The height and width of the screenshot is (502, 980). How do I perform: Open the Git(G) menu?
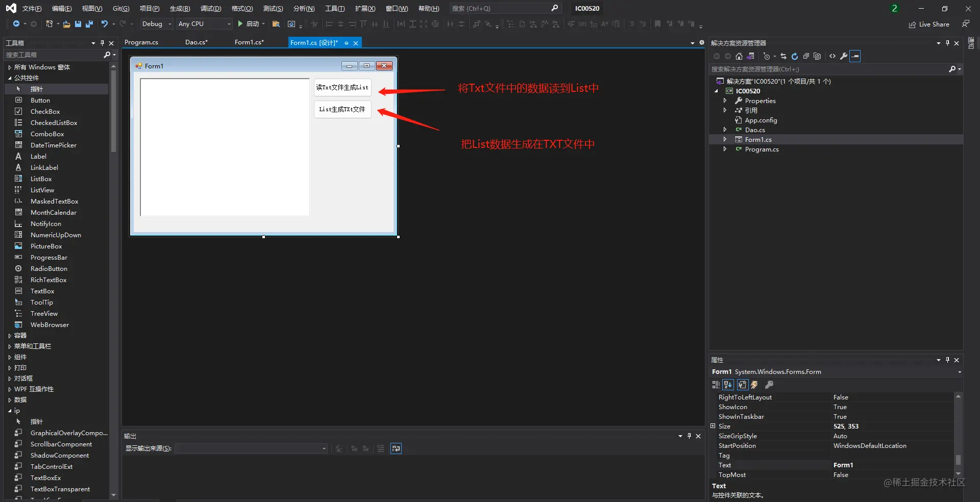click(x=121, y=8)
